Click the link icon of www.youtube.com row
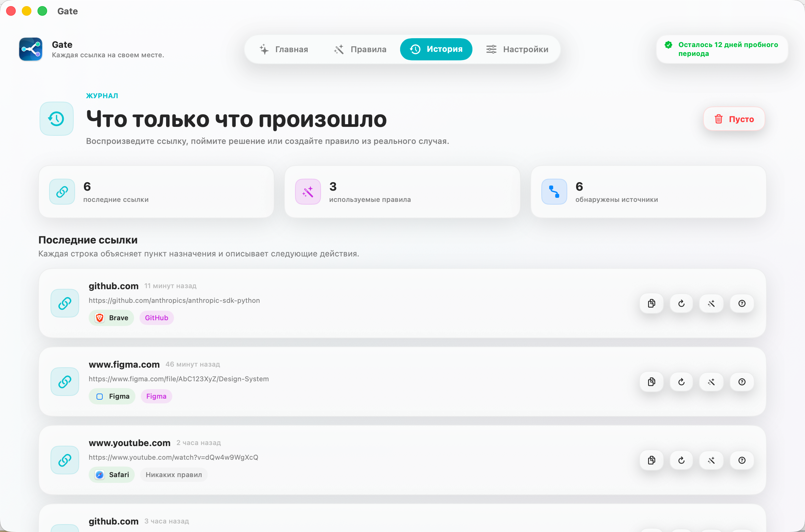 click(65, 460)
